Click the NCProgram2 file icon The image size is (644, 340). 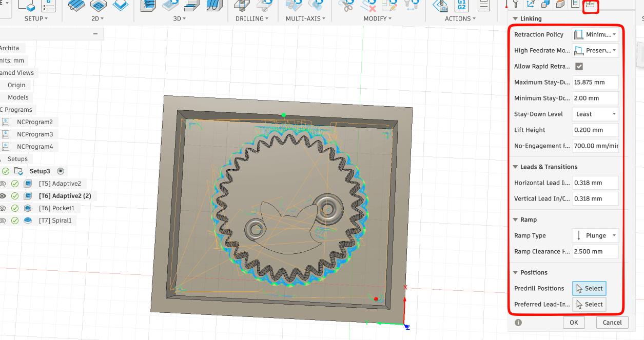[x=6, y=122]
